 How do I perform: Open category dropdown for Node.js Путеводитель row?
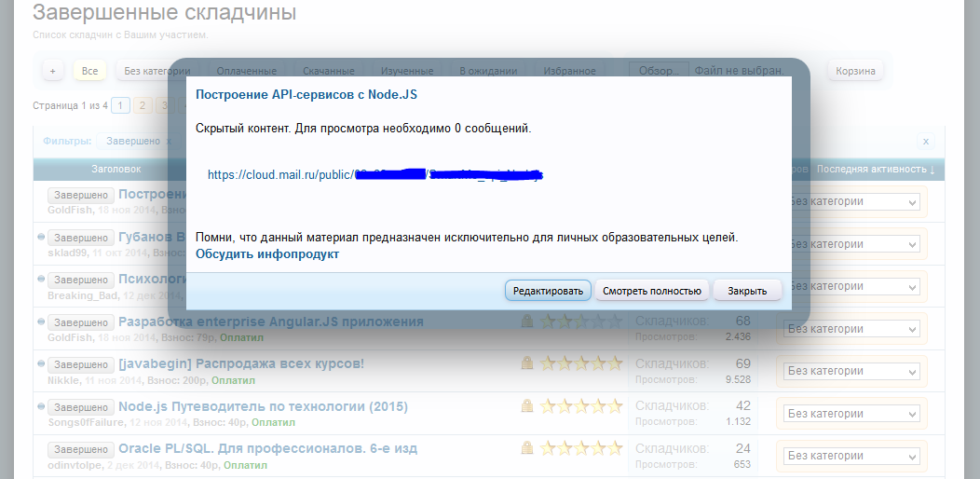point(851,414)
